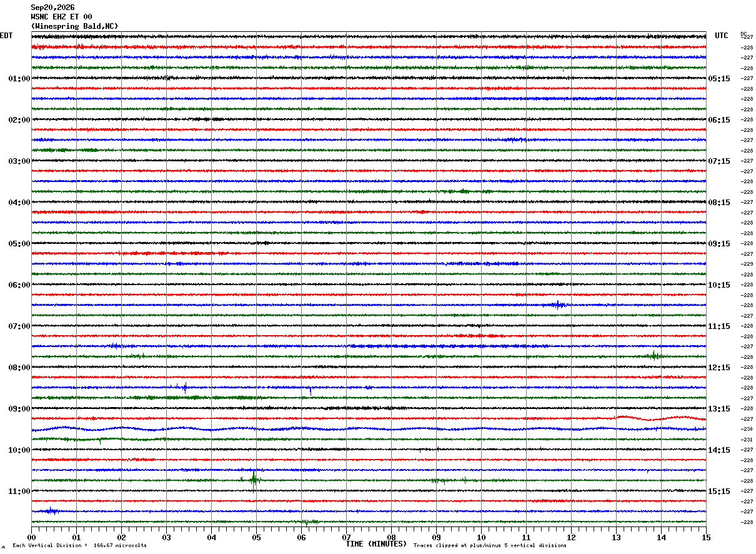Click the Sep20,2026 date header
The height and width of the screenshot is (554, 756).
click(52, 8)
